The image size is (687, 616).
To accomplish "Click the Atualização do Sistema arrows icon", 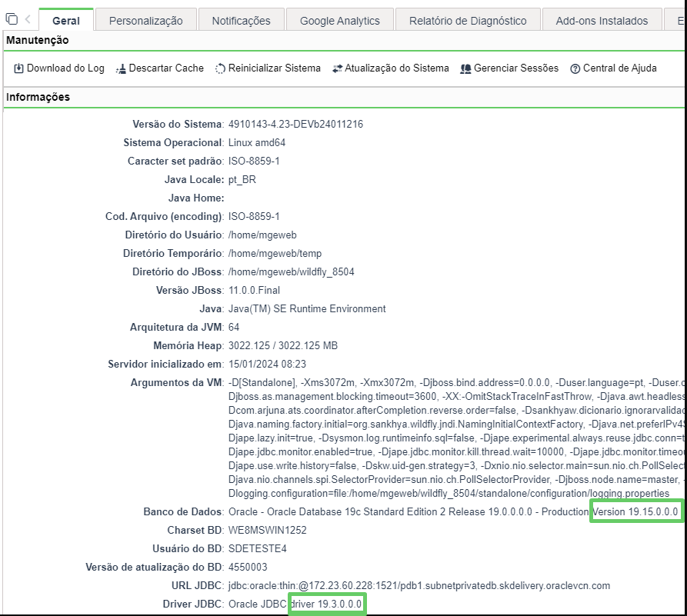I will tap(337, 68).
